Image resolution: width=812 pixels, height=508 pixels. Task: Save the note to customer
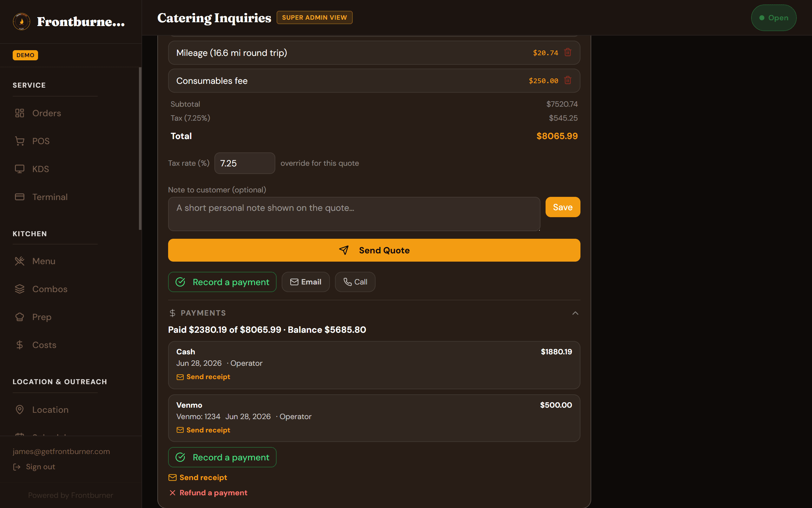tap(563, 207)
